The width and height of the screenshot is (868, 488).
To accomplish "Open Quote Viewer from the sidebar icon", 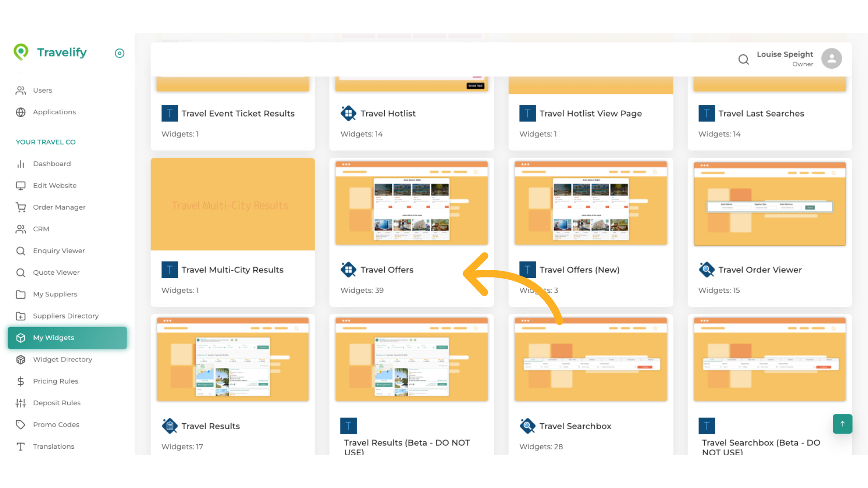I will click(21, 272).
